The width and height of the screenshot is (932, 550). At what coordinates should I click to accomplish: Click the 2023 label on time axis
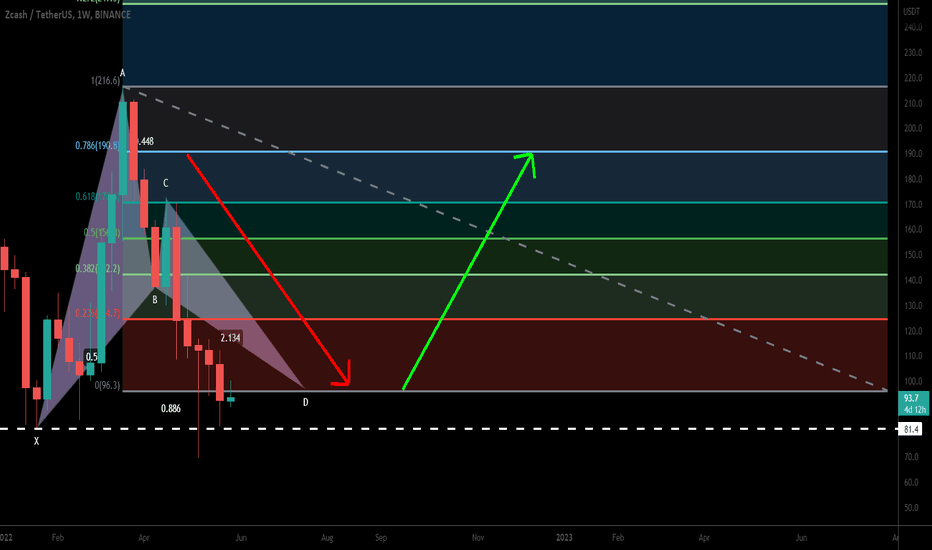[564, 538]
